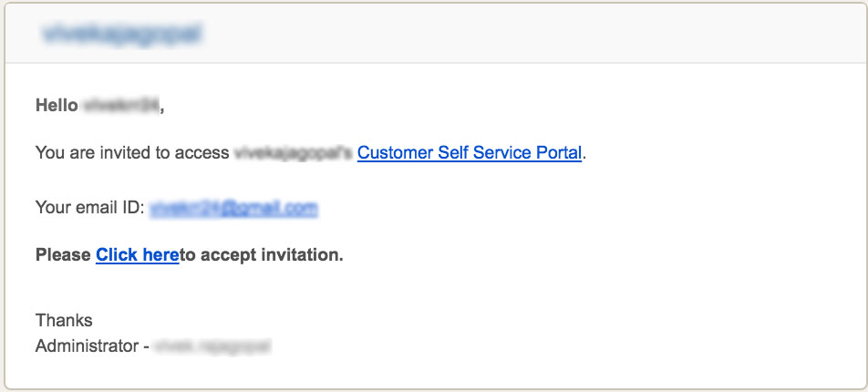Viewport: 868px width, 392px height.
Task: Click the 'Hello' greeting word
Action: point(57,105)
